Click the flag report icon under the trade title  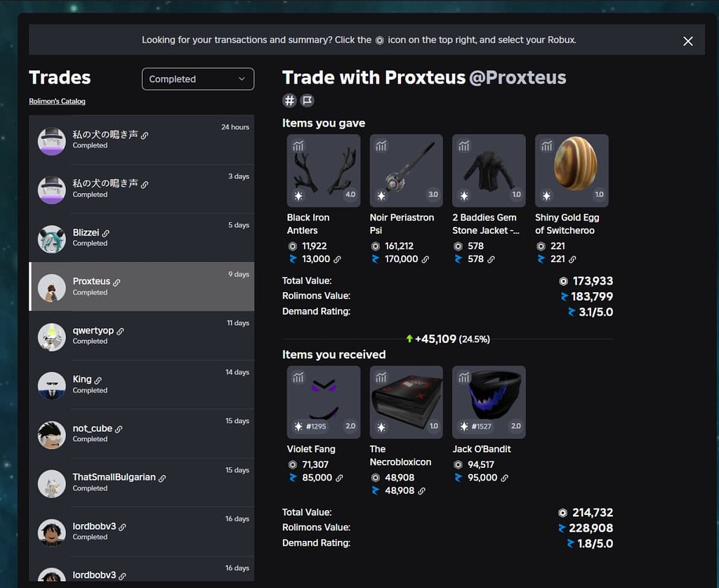point(308,100)
